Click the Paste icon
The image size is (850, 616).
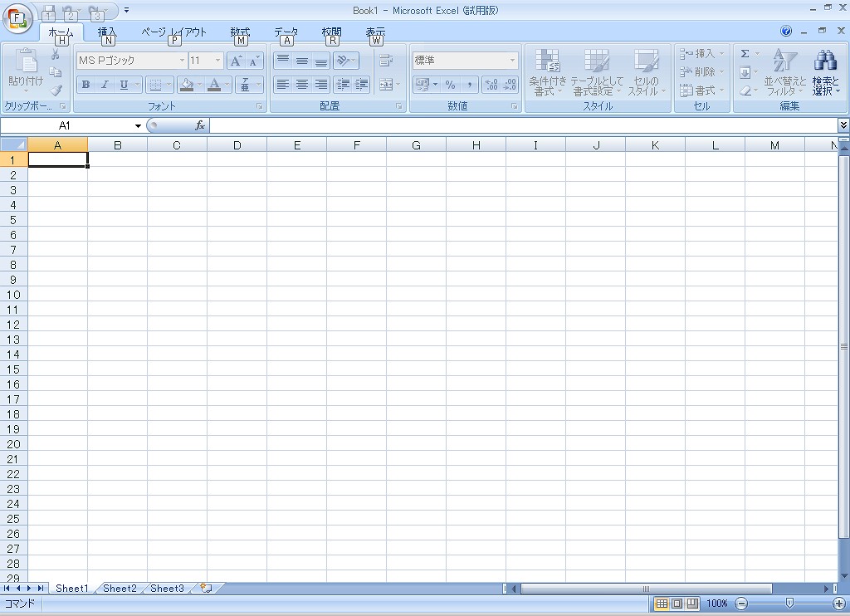point(26,61)
